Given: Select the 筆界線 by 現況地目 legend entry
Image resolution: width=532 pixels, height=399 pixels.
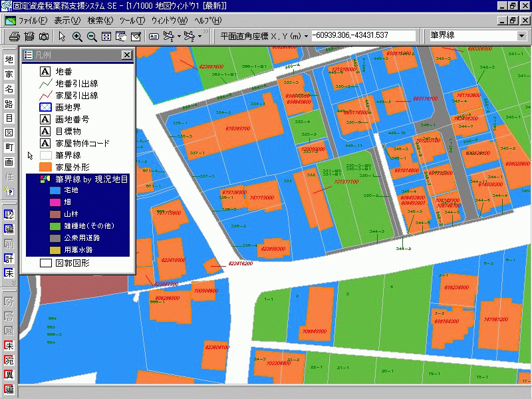Looking at the screenshot, I should tap(92, 180).
